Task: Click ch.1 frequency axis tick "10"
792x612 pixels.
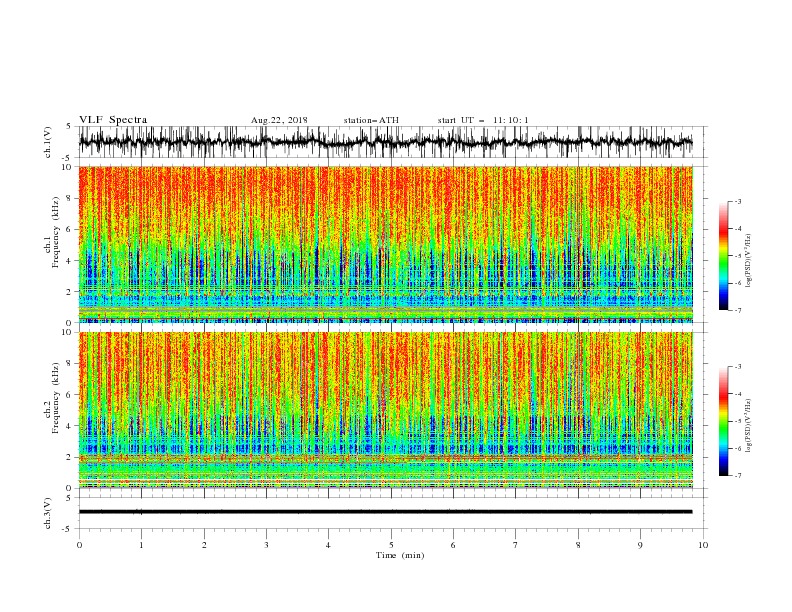Action: click(x=67, y=167)
